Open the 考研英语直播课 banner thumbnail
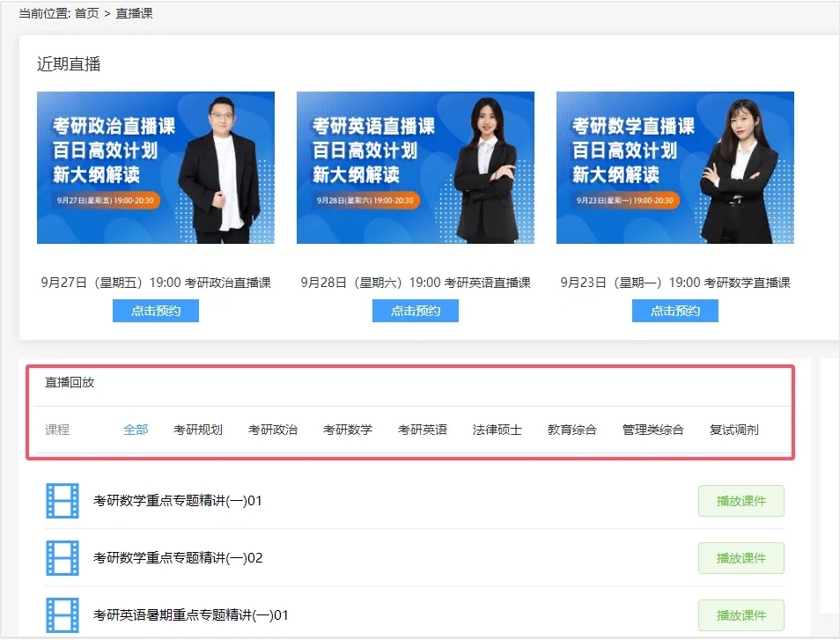The height and width of the screenshot is (640, 840). pos(415,167)
